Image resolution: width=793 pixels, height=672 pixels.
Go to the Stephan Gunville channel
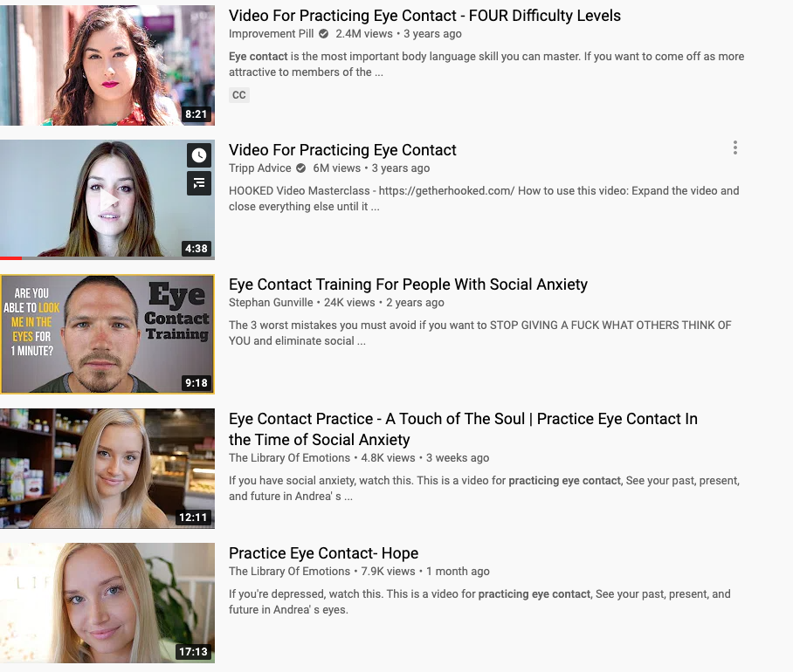point(271,303)
